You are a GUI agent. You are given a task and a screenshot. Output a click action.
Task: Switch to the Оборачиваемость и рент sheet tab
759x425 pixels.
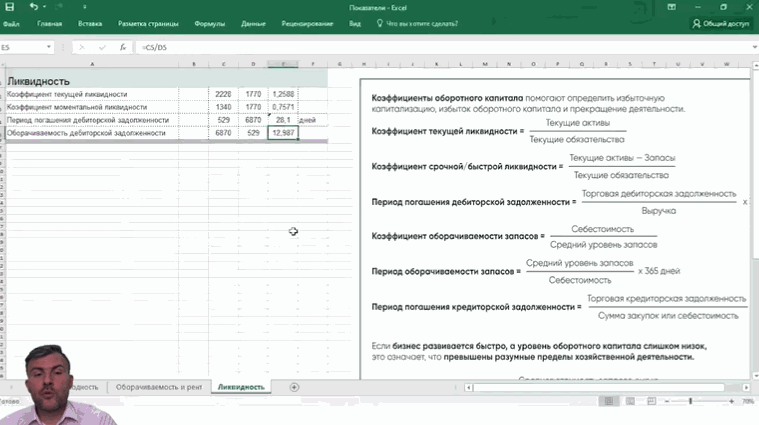[x=158, y=387]
